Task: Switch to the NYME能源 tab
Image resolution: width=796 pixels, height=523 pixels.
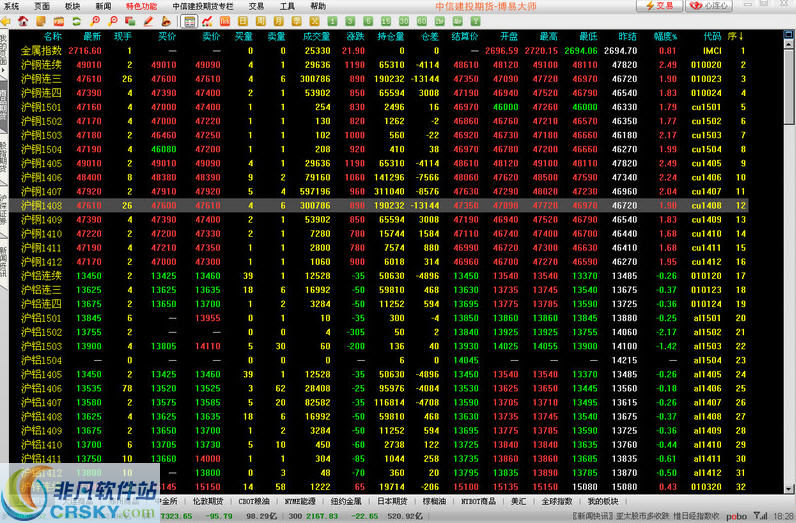Action: (300, 501)
